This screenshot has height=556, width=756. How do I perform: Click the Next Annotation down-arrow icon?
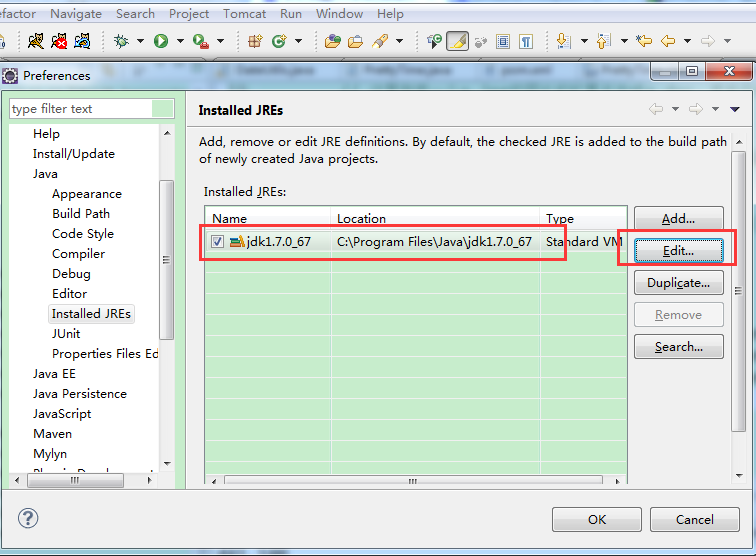click(x=563, y=41)
